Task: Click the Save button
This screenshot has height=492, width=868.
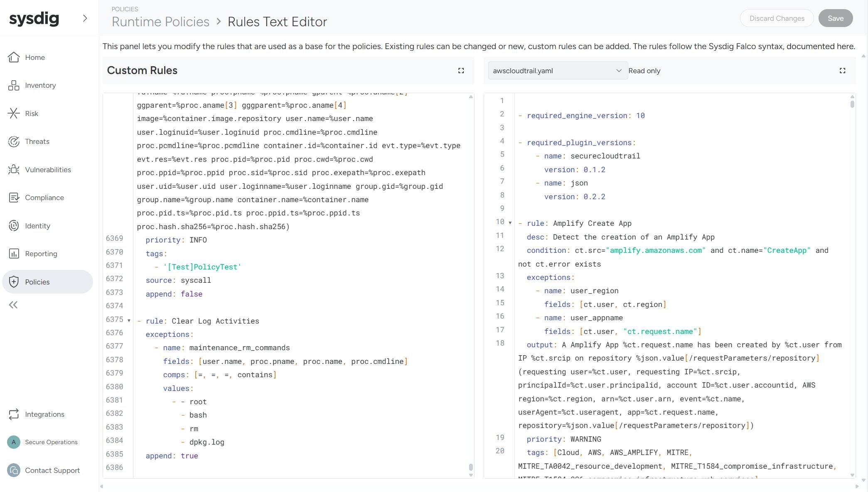Action: [x=835, y=18]
